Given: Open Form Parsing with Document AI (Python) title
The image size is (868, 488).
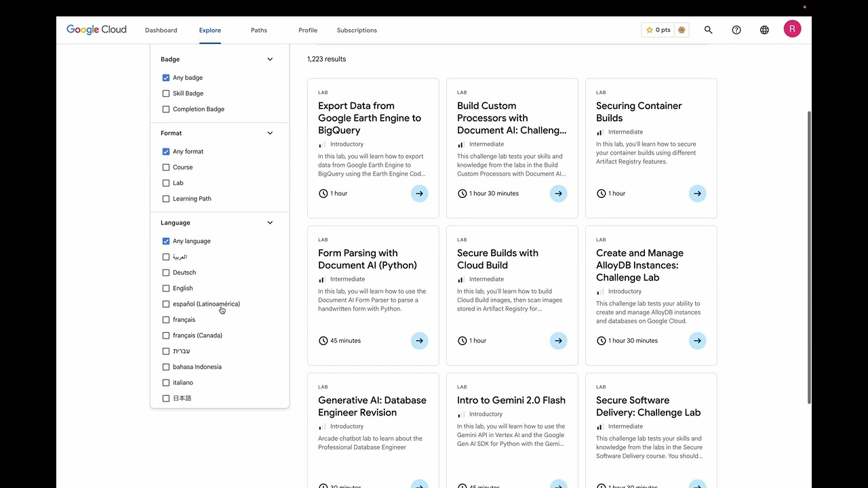Looking at the screenshot, I should [368, 259].
